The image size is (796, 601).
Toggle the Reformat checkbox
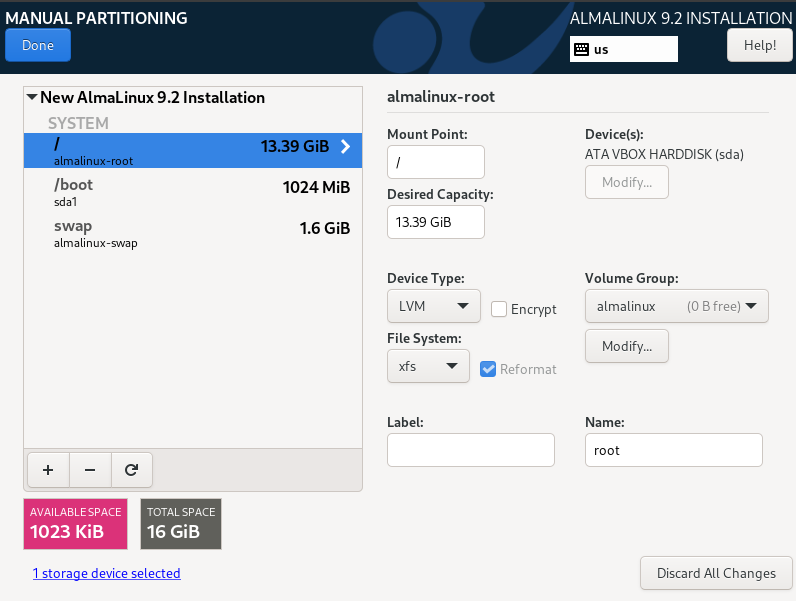488,369
